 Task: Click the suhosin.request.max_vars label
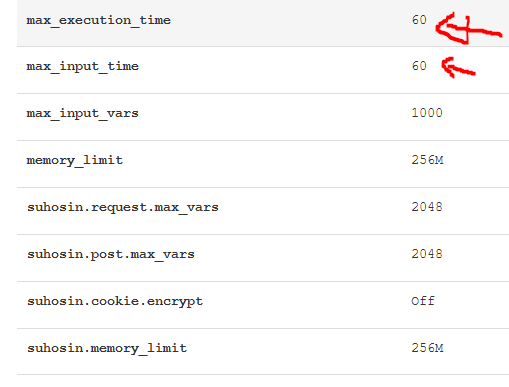[x=123, y=207]
